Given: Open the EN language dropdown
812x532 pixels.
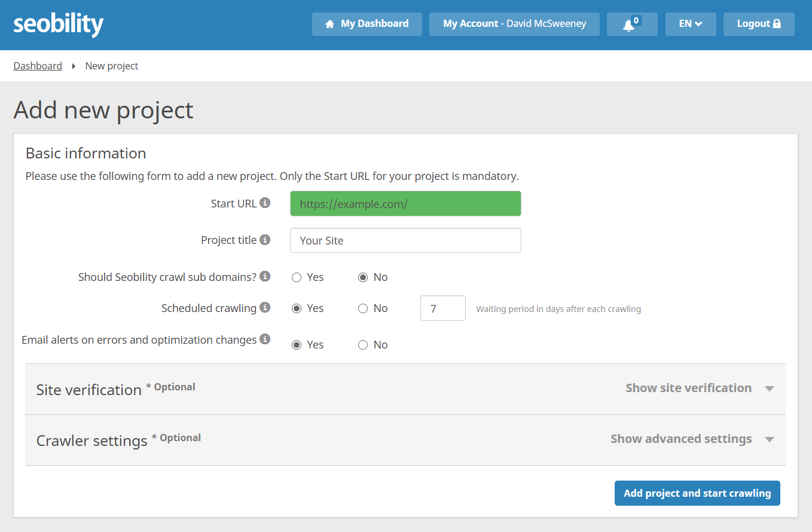Looking at the screenshot, I should [690, 24].
